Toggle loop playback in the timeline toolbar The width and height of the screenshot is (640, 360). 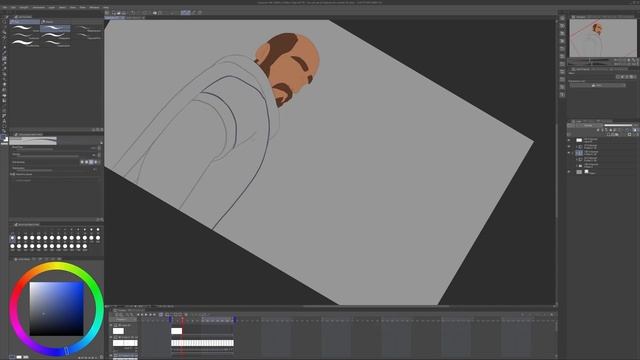pos(160,315)
